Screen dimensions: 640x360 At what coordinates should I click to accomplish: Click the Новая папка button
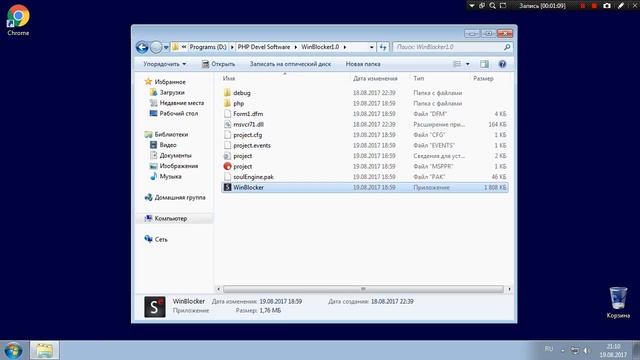pyautogui.click(x=363, y=64)
